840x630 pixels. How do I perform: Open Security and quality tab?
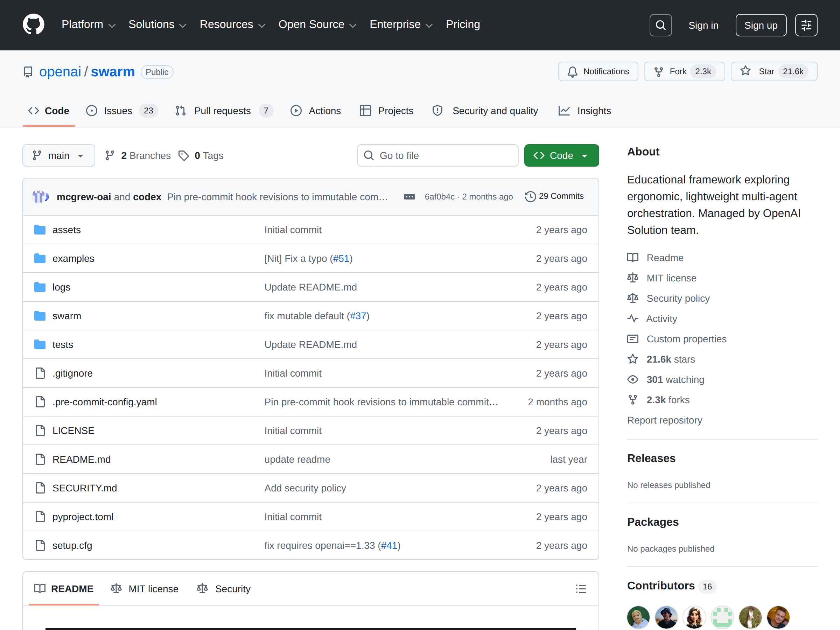485,111
